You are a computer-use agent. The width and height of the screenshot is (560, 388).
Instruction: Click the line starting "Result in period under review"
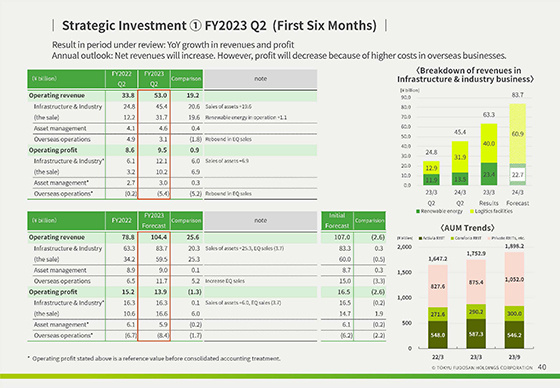click(173, 45)
